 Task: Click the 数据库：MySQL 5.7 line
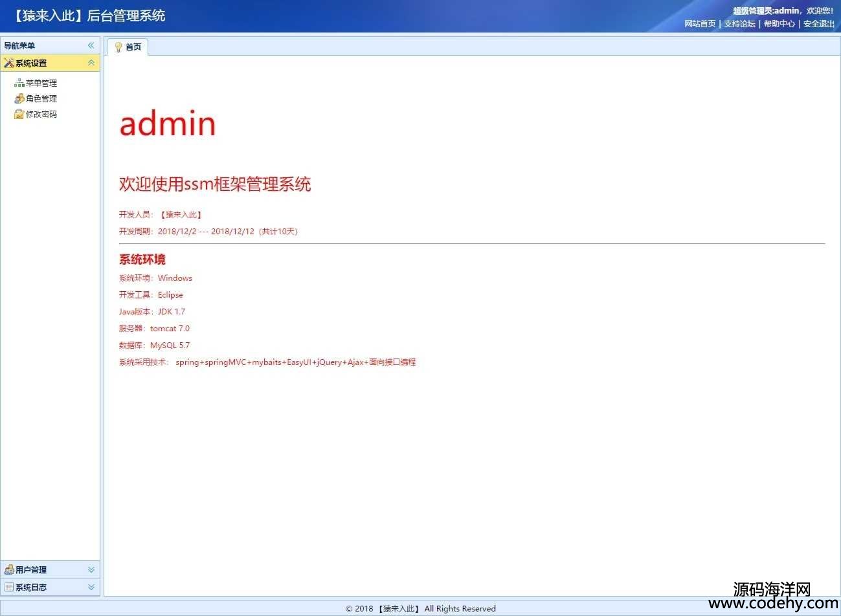tap(154, 346)
